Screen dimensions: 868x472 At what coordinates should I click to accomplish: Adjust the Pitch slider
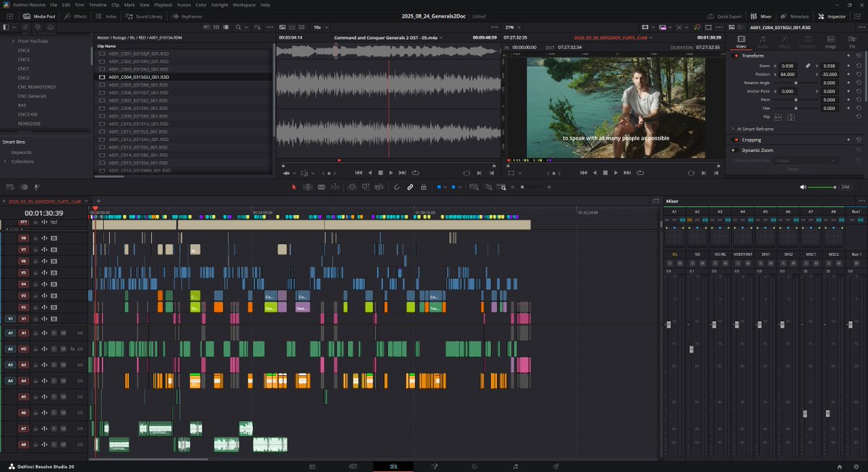pyautogui.click(x=795, y=100)
